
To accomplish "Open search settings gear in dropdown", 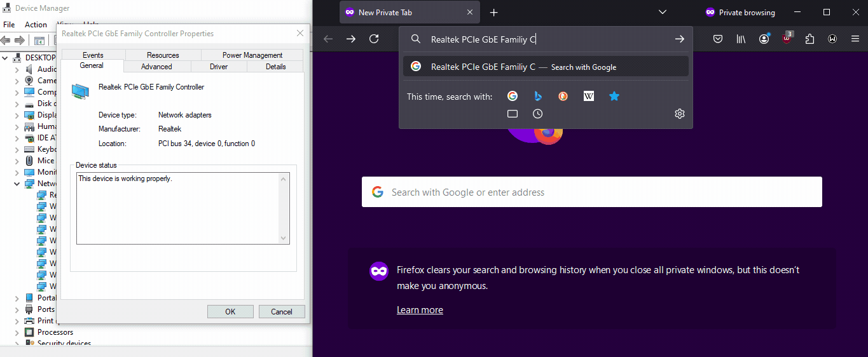I will (680, 114).
